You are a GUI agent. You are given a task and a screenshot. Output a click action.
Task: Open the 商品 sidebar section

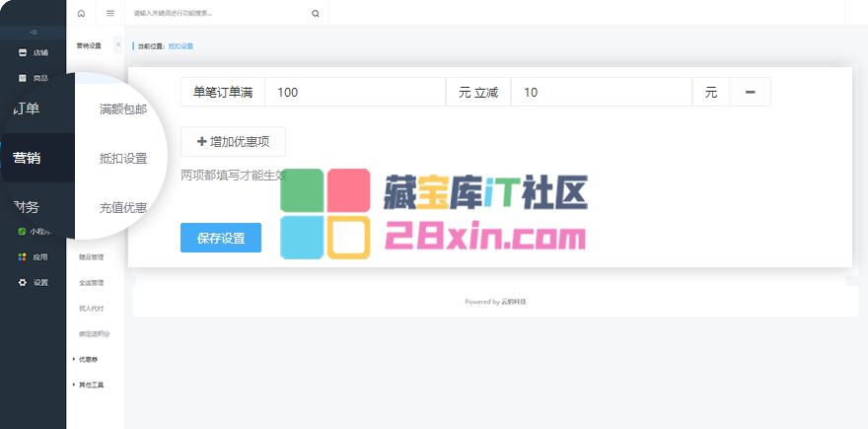(x=34, y=78)
